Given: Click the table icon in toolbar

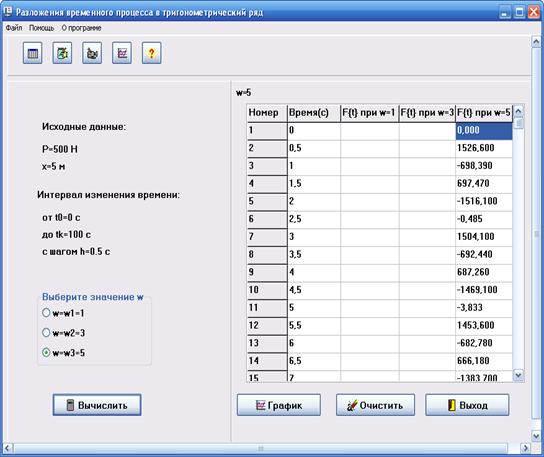Looking at the screenshot, I should 33,53.
